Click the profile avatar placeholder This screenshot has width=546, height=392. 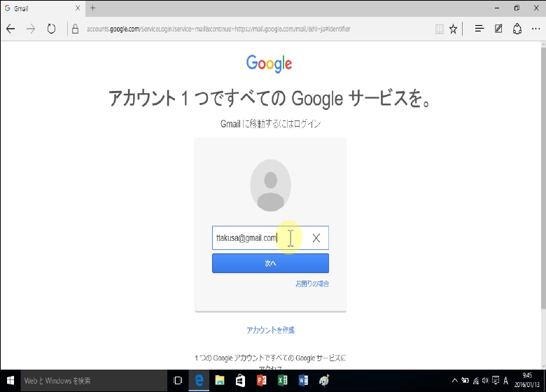(271, 185)
